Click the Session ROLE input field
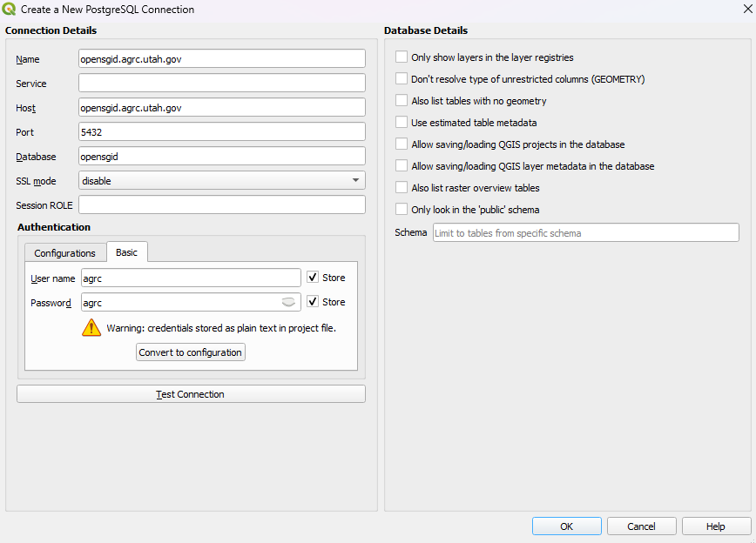The width and height of the screenshot is (756, 543). pos(222,204)
